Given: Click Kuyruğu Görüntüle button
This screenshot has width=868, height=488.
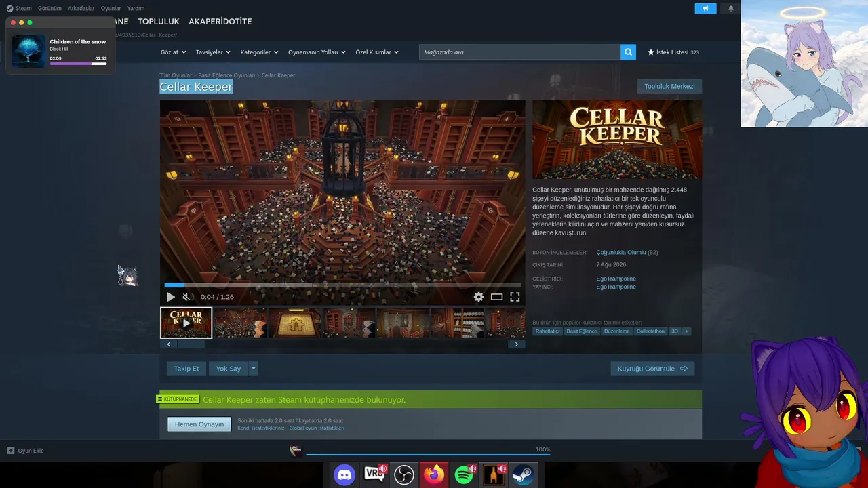Looking at the screenshot, I should click(652, 369).
